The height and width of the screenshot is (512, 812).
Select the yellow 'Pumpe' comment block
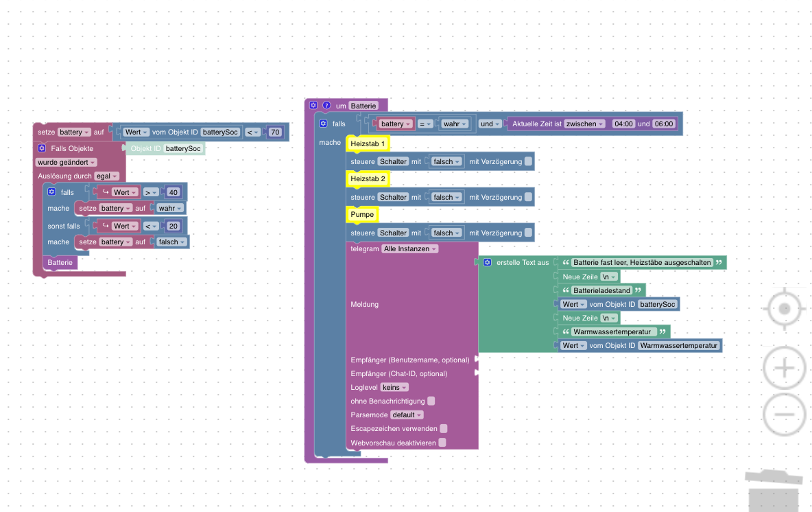[x=362, y=214]
